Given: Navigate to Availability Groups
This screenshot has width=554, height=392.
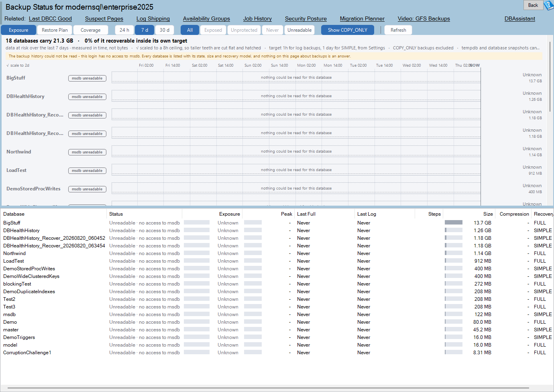Looking at the screenshot, I should (x=206, y=18).
